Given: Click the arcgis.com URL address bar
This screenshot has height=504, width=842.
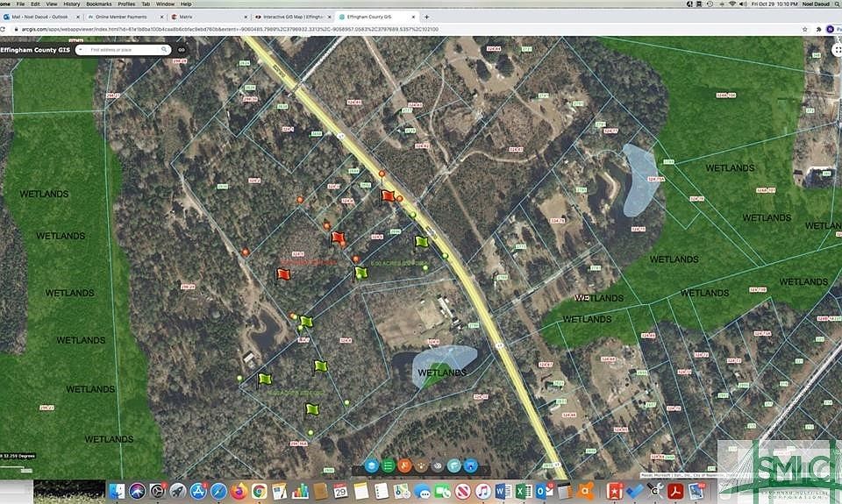Looking at the screenshot, I should coord(230,29).
